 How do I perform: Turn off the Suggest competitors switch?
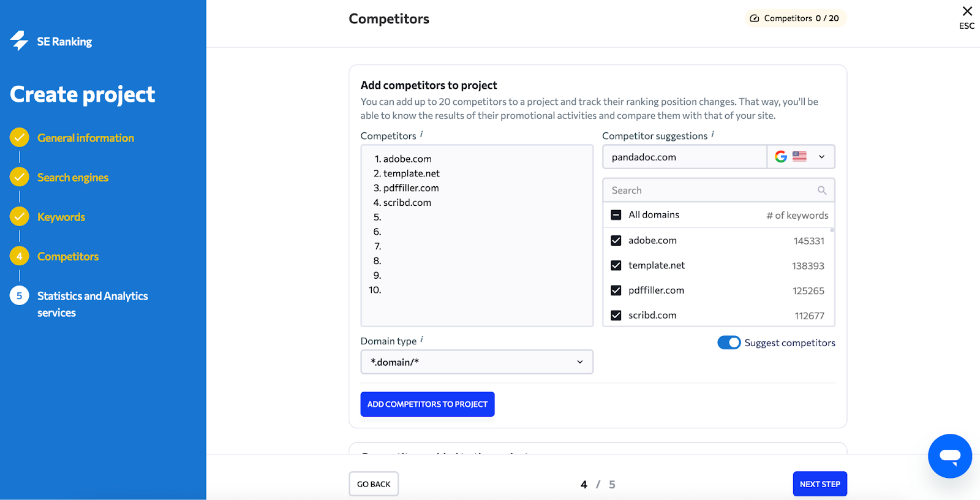pos(729,343)
